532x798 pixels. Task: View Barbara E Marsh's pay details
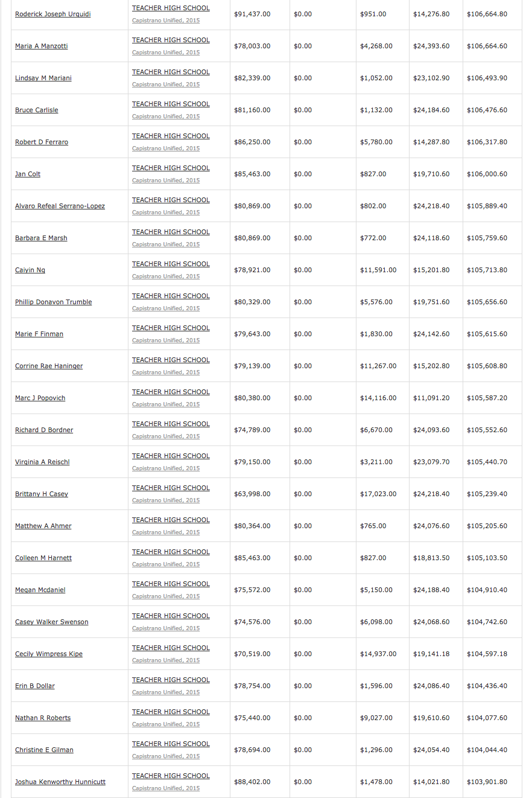[x=41, y=238]
